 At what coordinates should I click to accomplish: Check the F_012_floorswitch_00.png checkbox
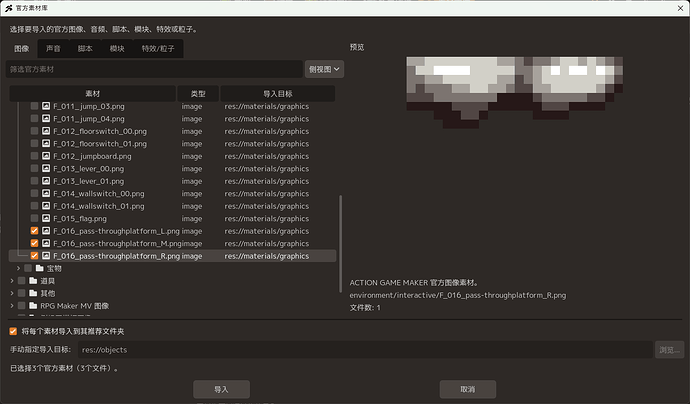pyautogui.click(x=34, y=131)
